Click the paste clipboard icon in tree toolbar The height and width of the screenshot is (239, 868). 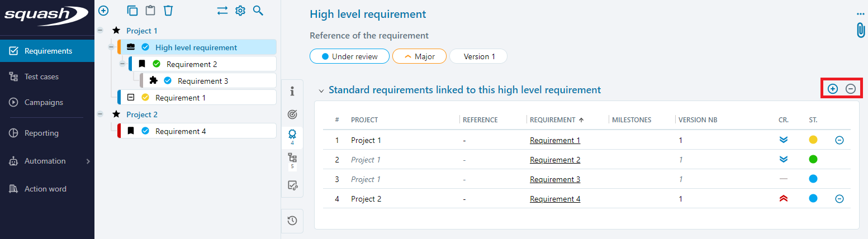click(x=150, y=11)
